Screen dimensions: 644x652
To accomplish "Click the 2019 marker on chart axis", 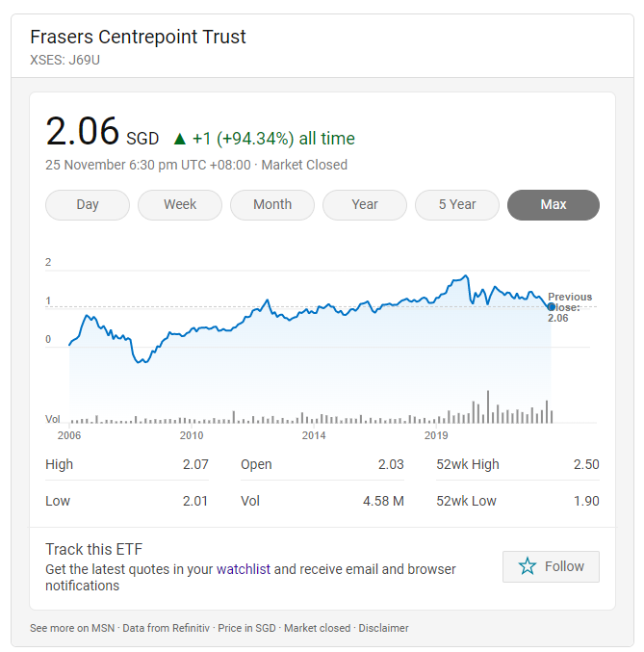I will click(436, 435).
